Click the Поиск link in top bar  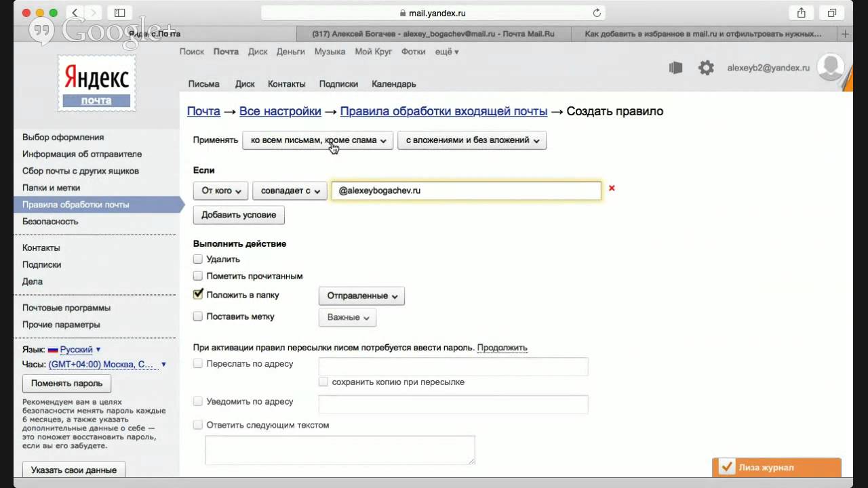click(192, 52)
